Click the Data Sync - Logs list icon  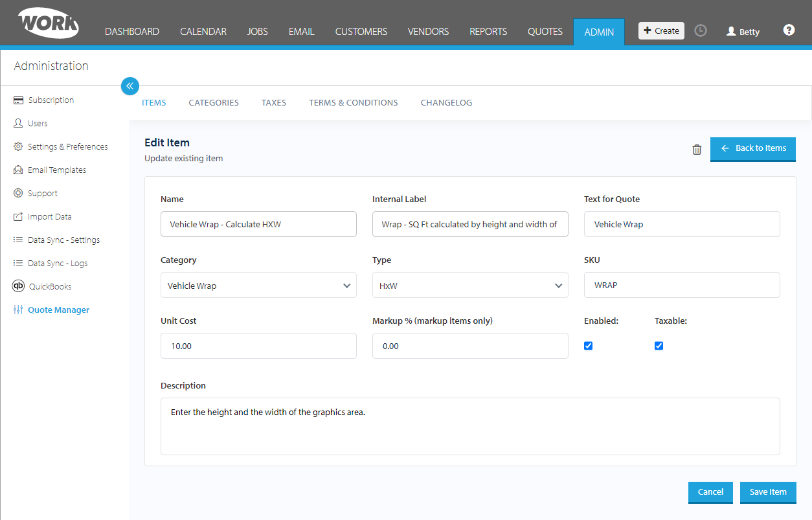point(18,263)
